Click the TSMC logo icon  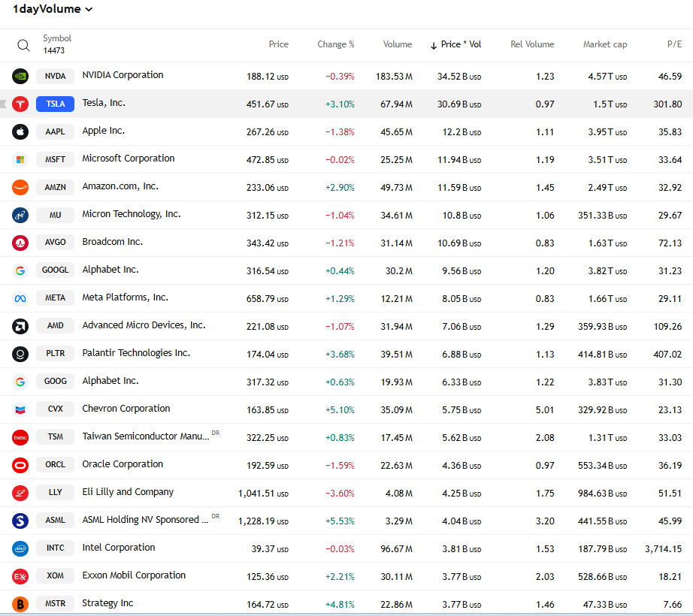point(20,438)
